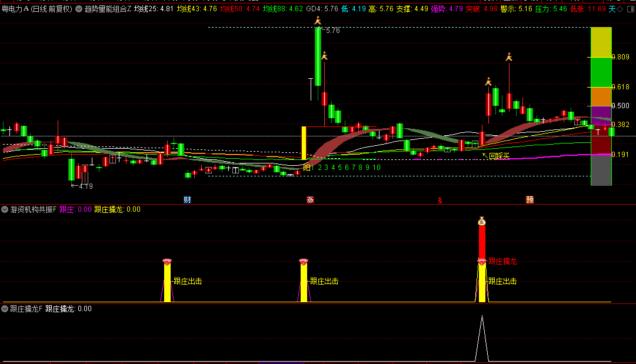Open the 财 info marker on time axis
The width and height of the screenshot is (636, 364).
point(187,200)
